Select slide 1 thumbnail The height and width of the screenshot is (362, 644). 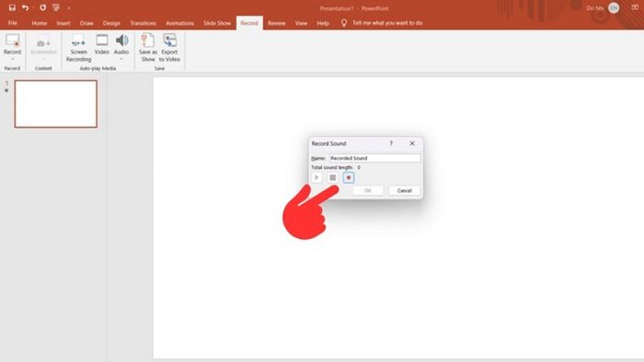56,104
